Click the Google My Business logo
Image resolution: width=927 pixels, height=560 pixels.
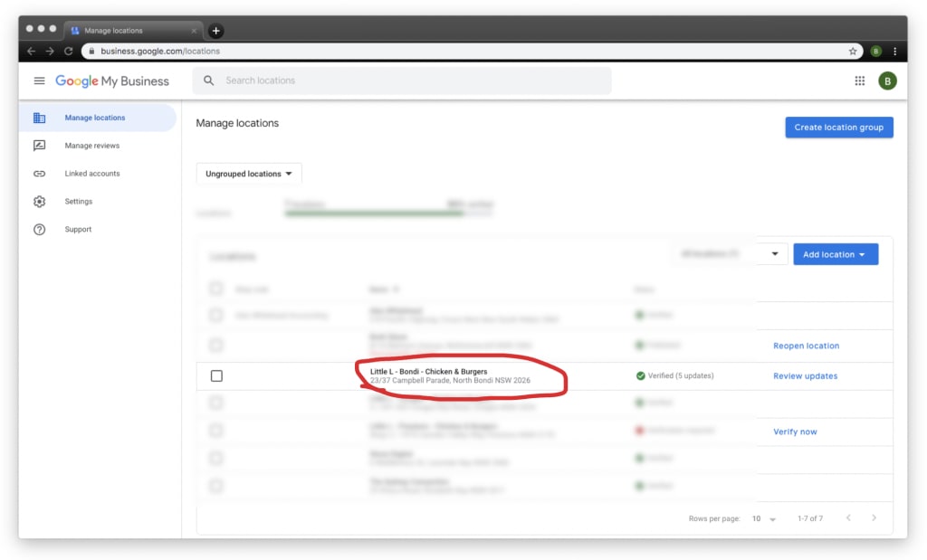(112, 81)
